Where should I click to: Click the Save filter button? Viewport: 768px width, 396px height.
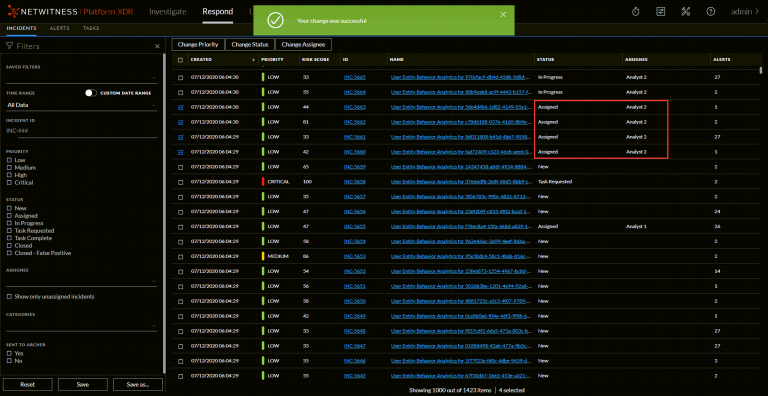tap(82, 385)
